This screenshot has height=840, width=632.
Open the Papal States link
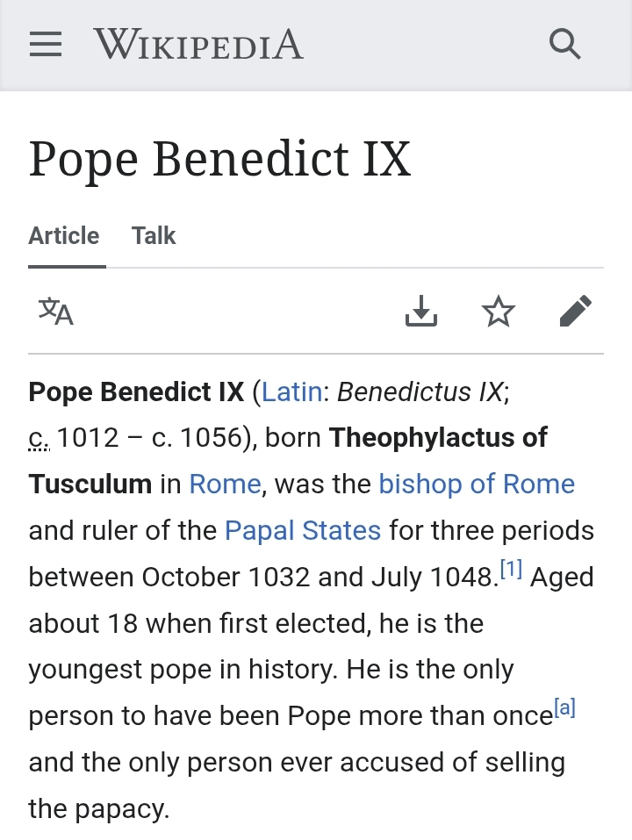[x=303, y=531]
